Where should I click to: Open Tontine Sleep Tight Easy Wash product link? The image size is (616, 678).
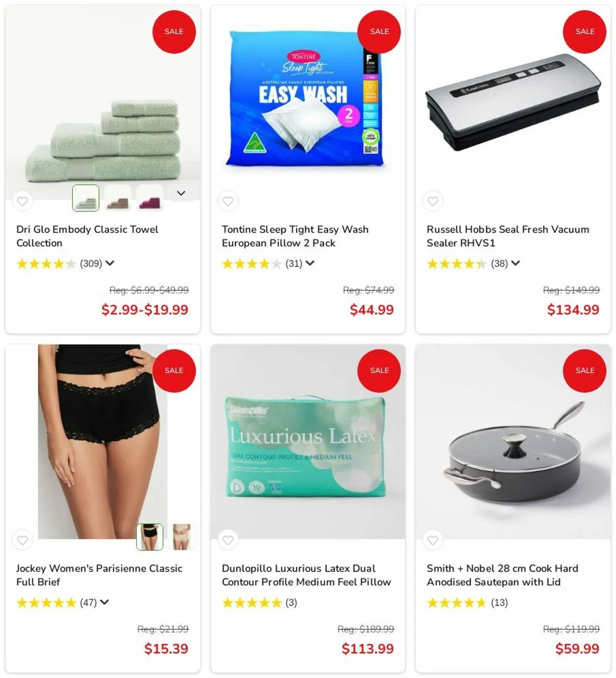click(295, 236)
